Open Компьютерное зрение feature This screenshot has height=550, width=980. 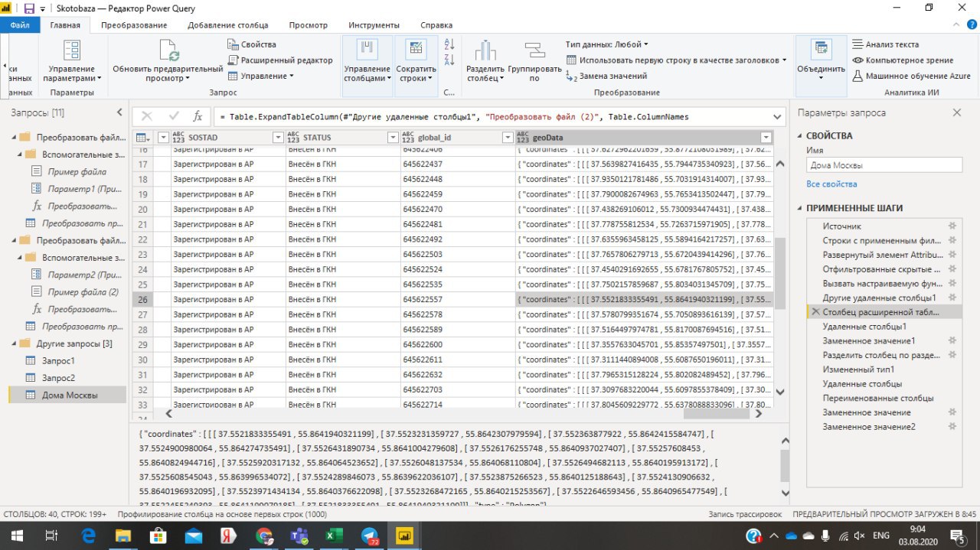pos(903,60)
